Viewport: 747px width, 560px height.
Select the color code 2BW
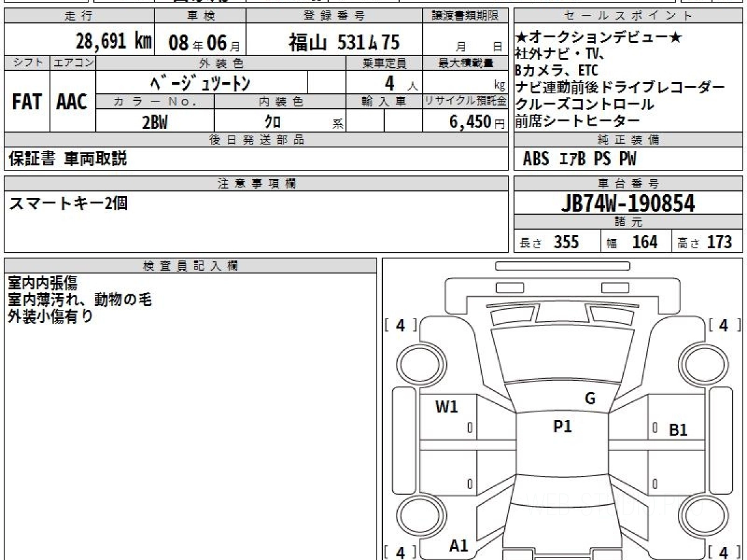155,122
